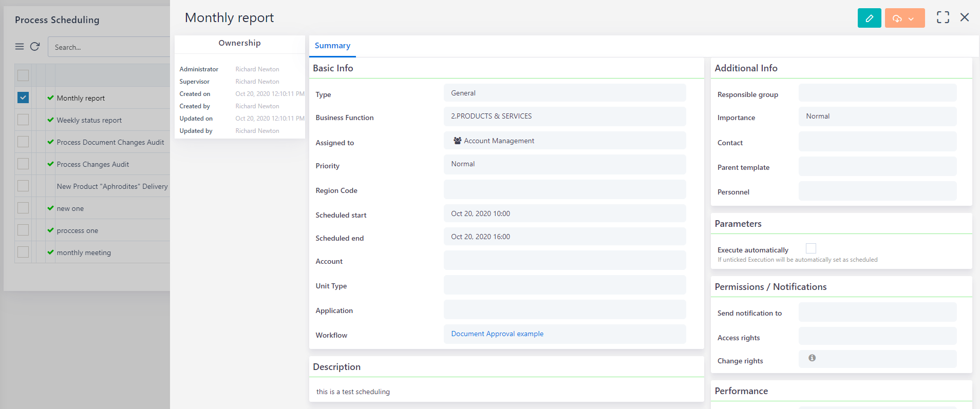
Task: Open the Process Changes Audit entry
Action: pos(93,164)
